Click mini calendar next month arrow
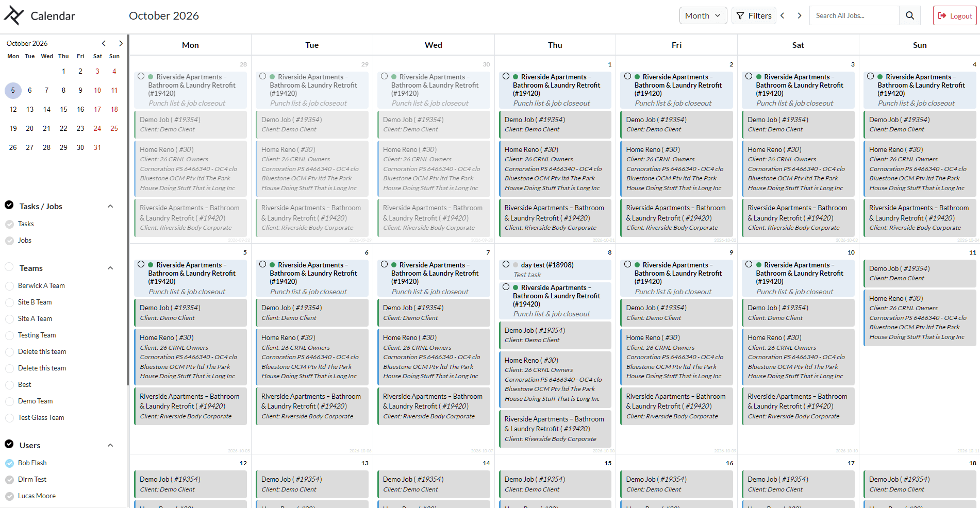This screenshot has height=508, width=980. pos(121,43)
